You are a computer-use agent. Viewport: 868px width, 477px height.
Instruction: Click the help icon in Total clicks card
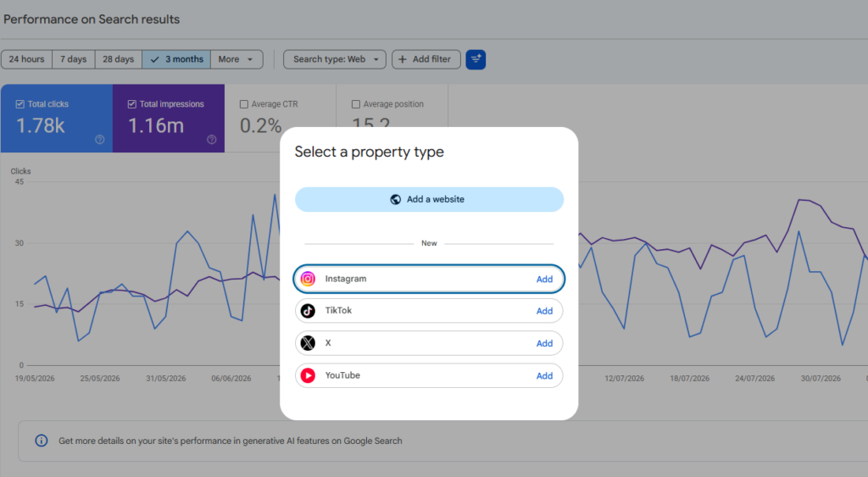100,140
